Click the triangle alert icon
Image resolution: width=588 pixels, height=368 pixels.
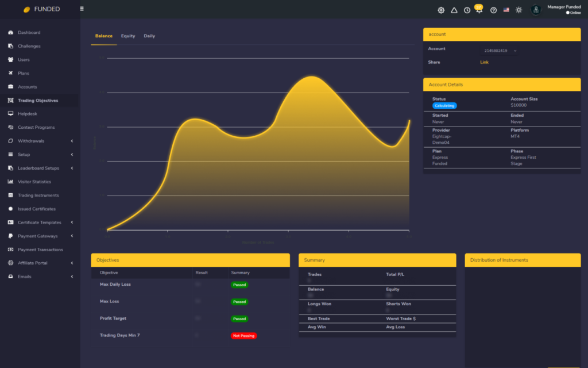454,10
